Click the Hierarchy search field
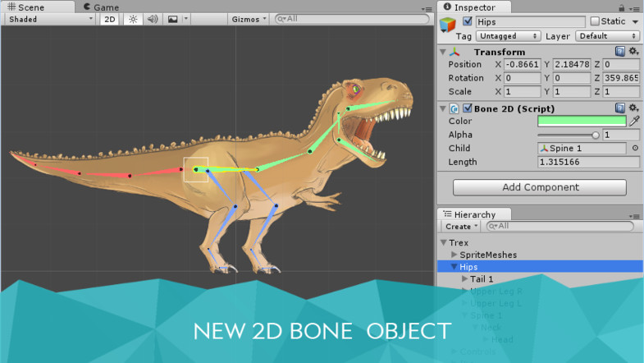The height and width of the screenshot is (363, 644). [x=560, y=226]
